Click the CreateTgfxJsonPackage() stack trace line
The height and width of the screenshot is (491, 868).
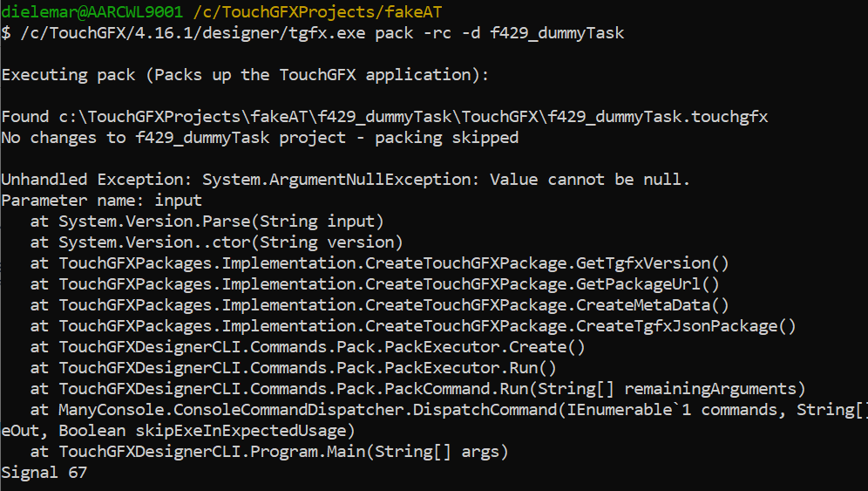[413, 326]
